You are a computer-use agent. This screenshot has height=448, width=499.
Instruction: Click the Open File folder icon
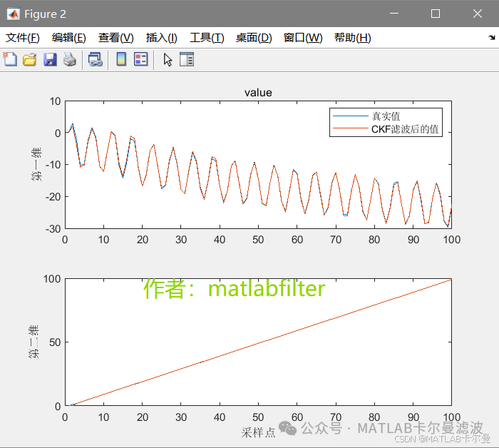[x=30, y=59]
